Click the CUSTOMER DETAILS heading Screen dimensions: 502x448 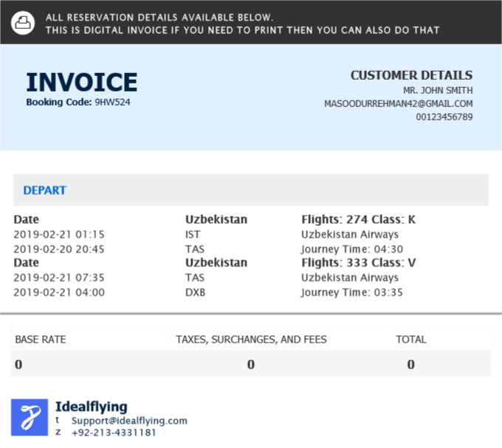click(411, 75)
